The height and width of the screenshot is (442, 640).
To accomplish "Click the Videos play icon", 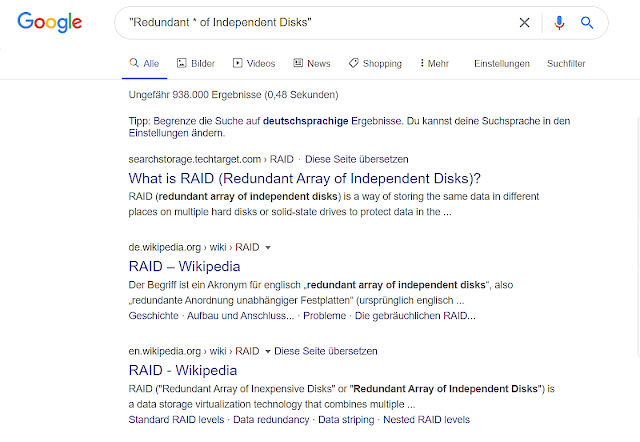I will pos(238,63).
